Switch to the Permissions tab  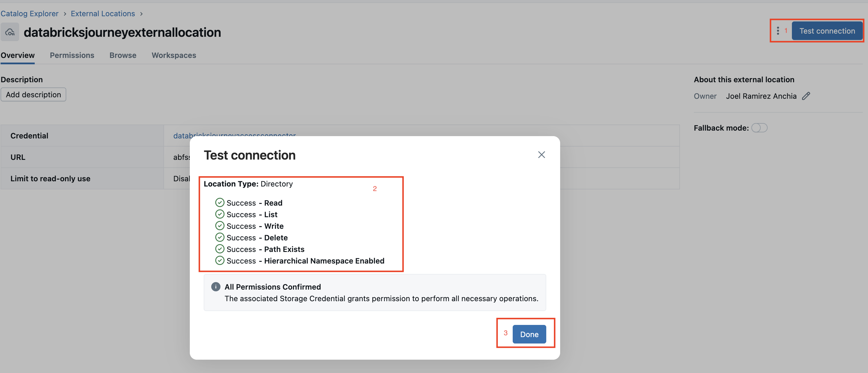coord(72,55)
